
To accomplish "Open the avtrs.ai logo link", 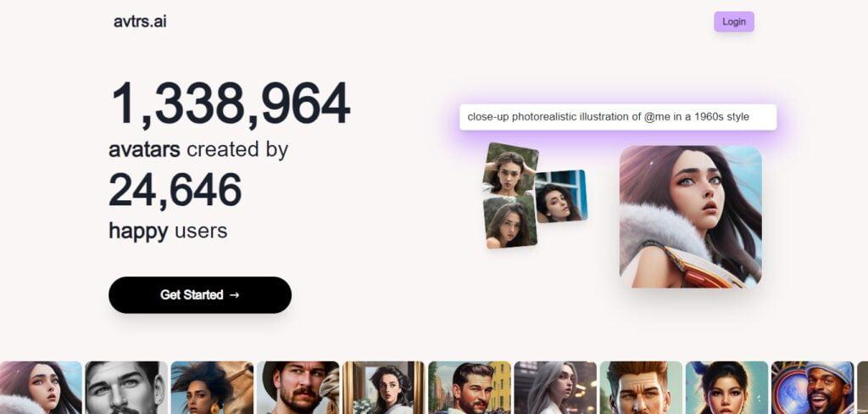I will point(140,21).
